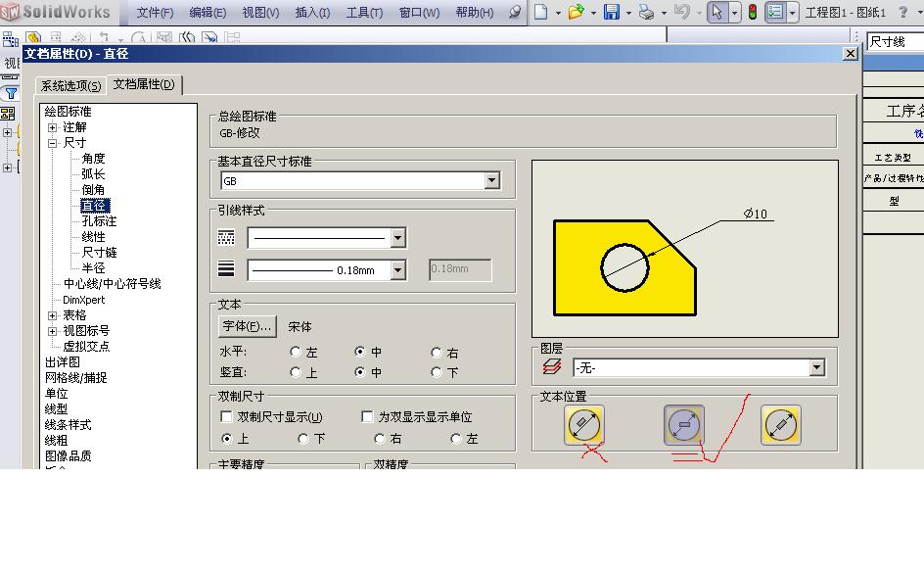Click the leader line thickness icon
Image resolution: width=924 pixels, height=573 pixels.
click(226, 268)
